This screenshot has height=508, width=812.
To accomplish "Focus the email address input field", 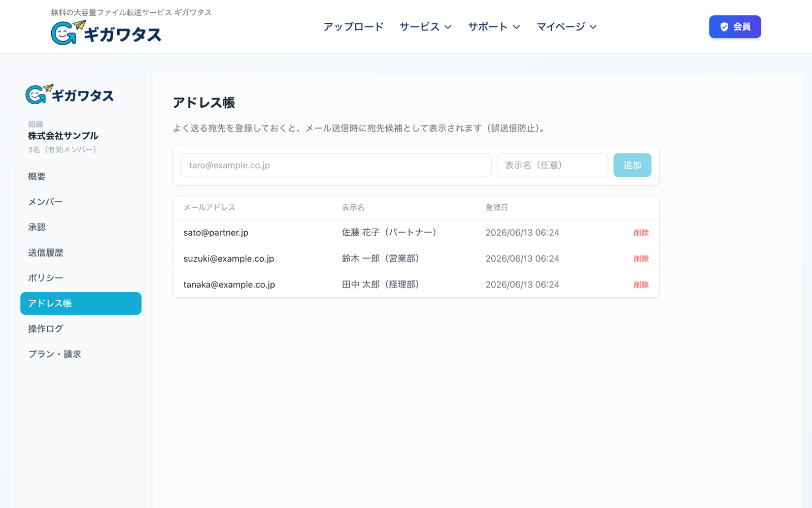I will click(336, 165).
